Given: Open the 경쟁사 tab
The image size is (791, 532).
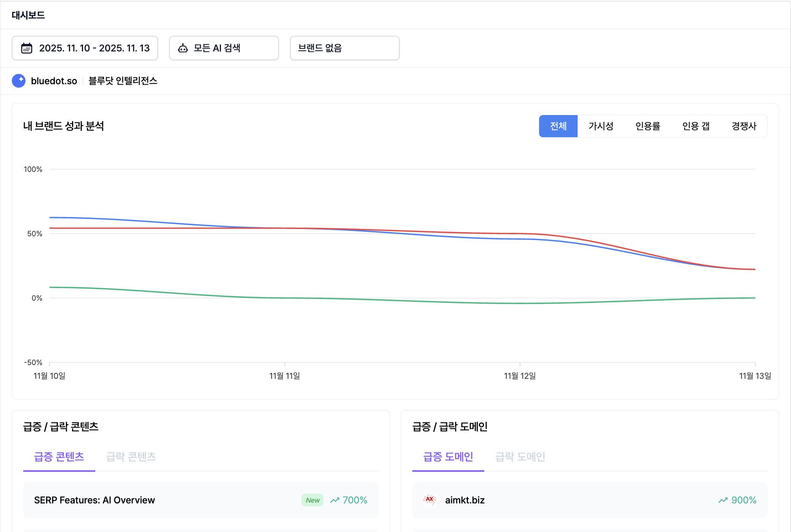Looking at the screenshot, I should click(x=743, y=126).
